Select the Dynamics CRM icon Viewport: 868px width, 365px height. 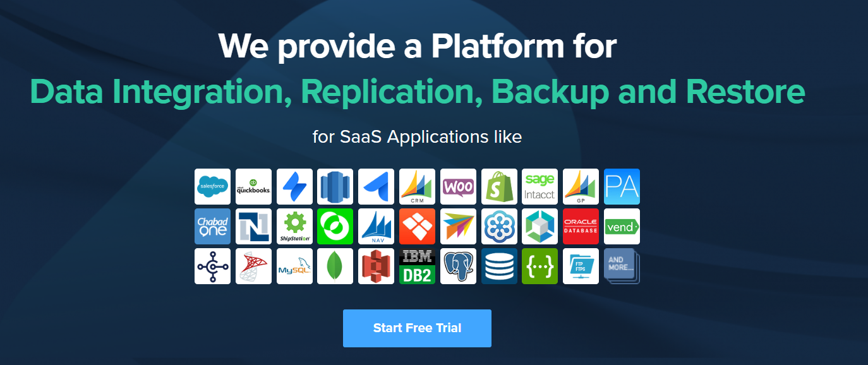coord(417,186)
